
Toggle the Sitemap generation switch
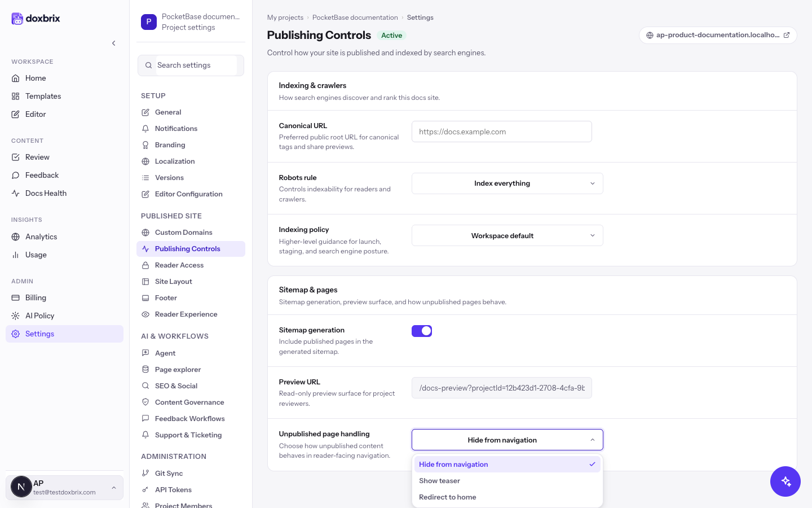(x=422, y=331)
